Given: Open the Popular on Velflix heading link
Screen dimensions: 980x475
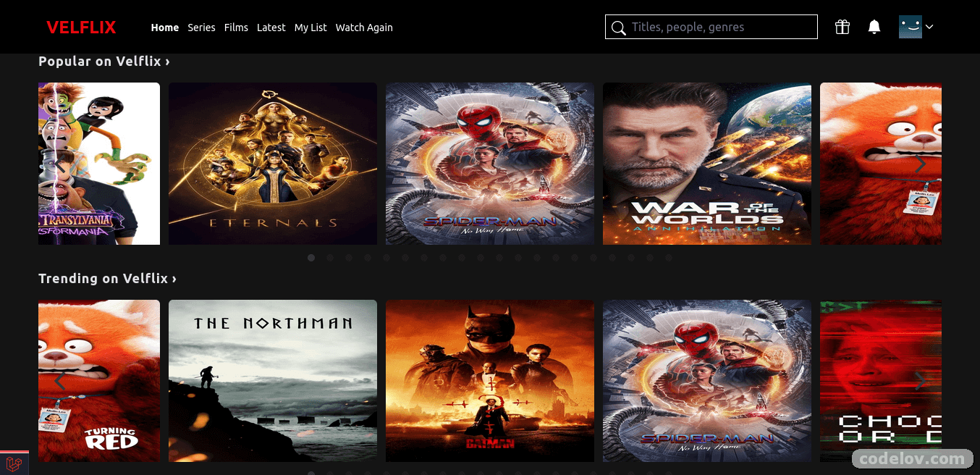Looking at the screenshot, I should coord(104,62).
